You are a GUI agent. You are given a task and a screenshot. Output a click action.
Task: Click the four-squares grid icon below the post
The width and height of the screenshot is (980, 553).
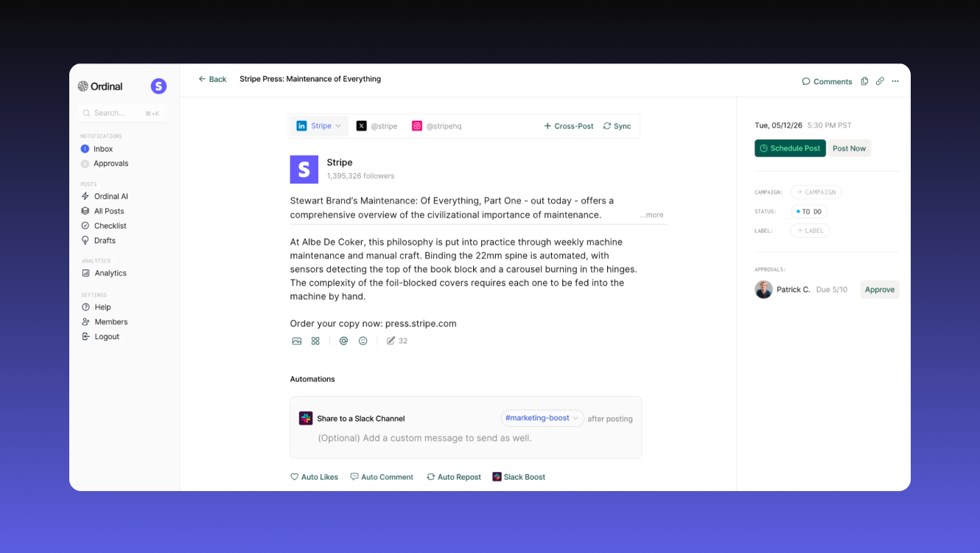point(315,341)
